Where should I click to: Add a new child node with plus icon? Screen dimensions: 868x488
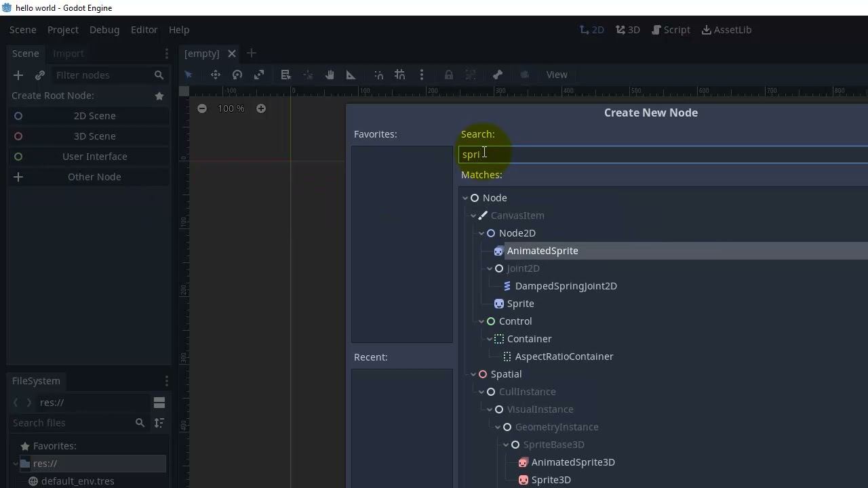[18, 75]
